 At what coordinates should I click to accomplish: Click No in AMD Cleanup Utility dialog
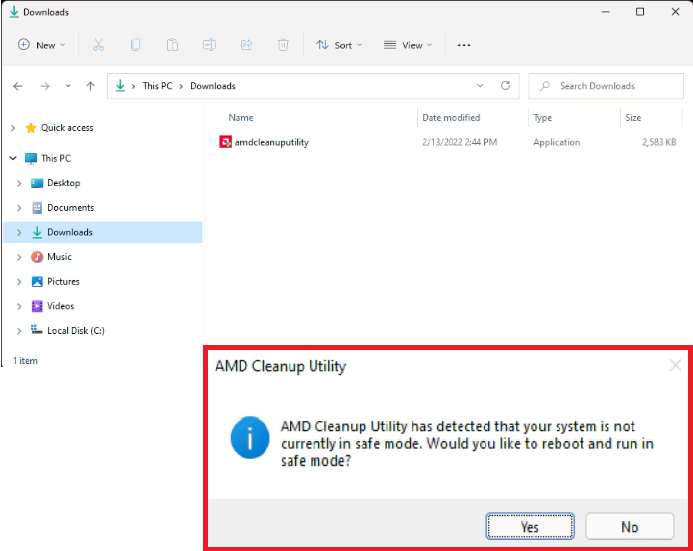629,526
